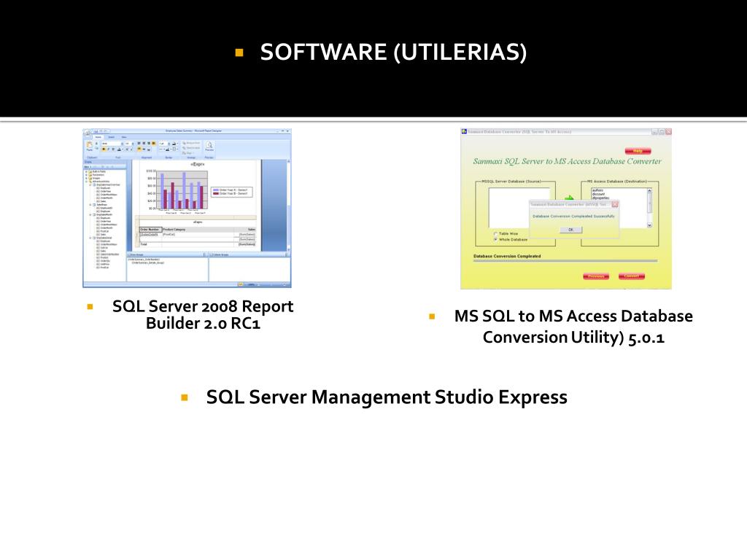Image resolution: width=747 pixels, height=560 pixels.
Task: Click the Save icon in Report Builder quick access bar
Action: point(96,131)
